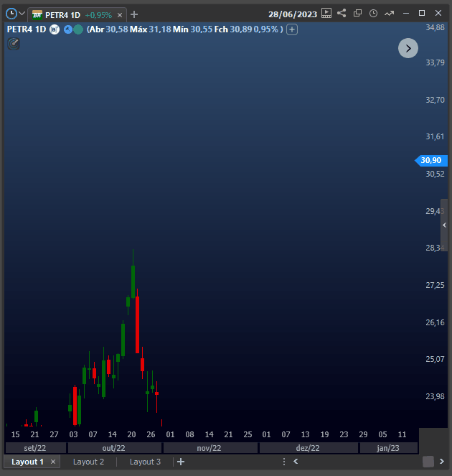Click the round right-arrow button on chart

[408, 48]
